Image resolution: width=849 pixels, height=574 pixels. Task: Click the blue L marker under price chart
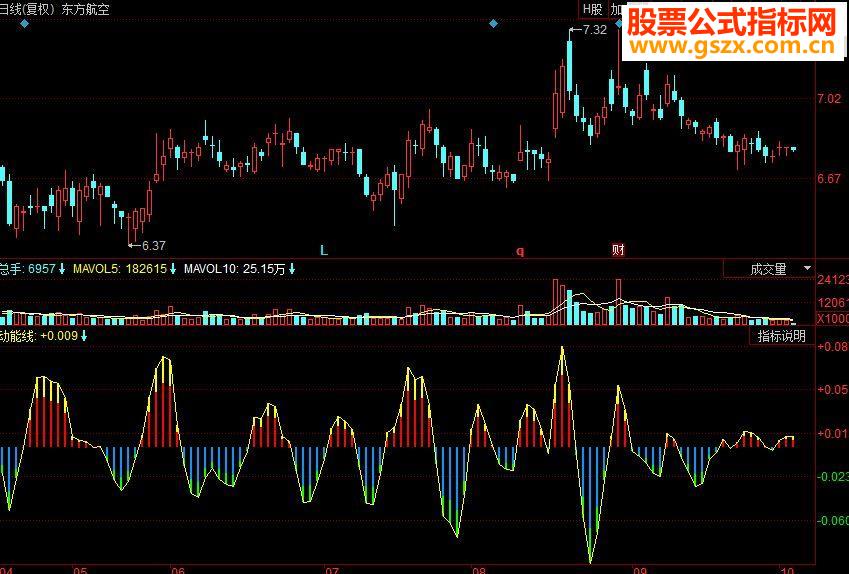[x=324, y=250]
